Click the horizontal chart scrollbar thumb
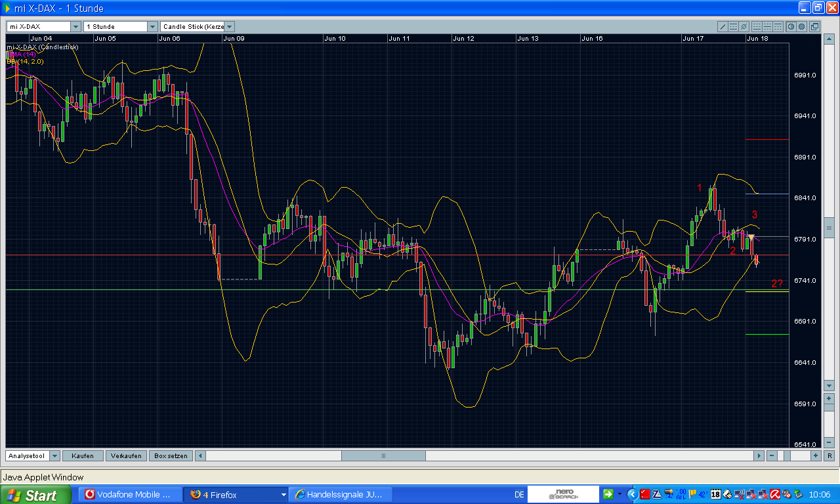Viewport: 840px width, 504px height. click(383, 456)
